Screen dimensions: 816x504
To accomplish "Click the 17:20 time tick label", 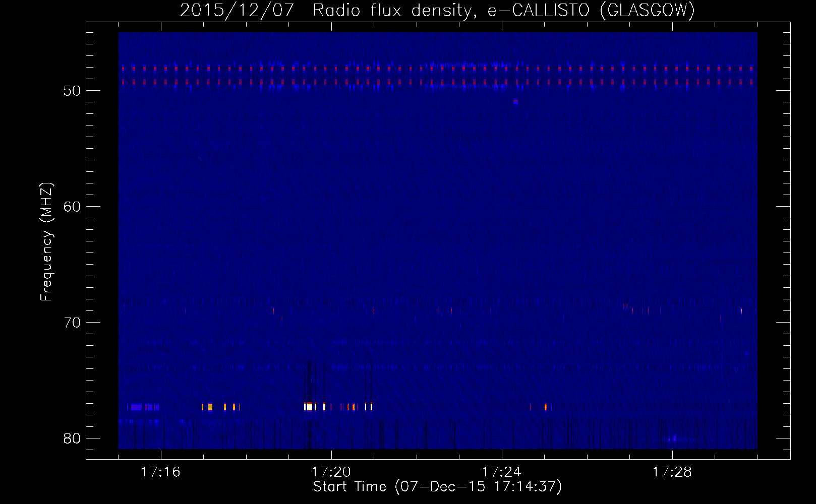I will [x=331, y=472].
